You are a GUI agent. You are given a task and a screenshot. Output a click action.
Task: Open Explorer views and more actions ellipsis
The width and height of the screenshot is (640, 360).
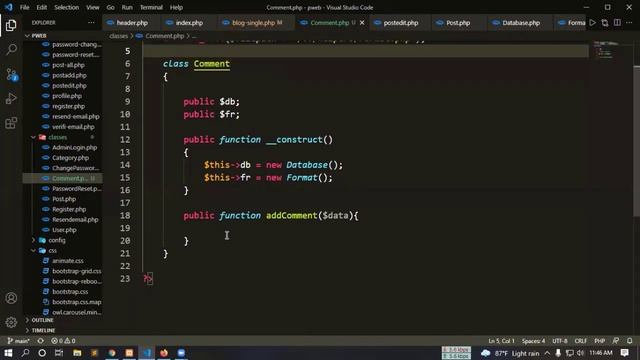91,23
